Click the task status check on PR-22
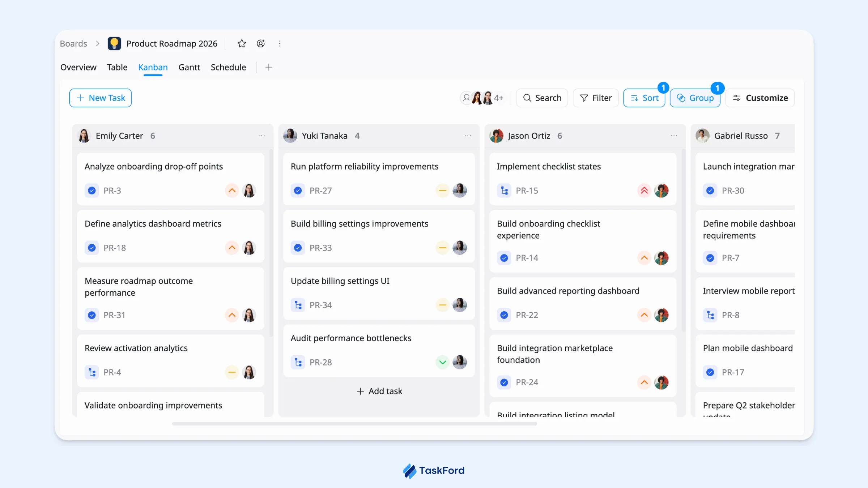868x488 pixels. point(504,315)
